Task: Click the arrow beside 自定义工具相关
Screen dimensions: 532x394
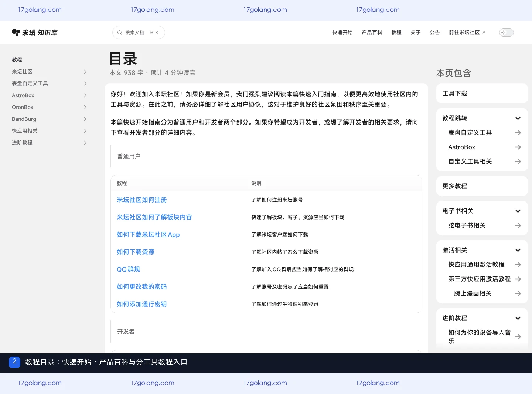Action: coord(518,162)
